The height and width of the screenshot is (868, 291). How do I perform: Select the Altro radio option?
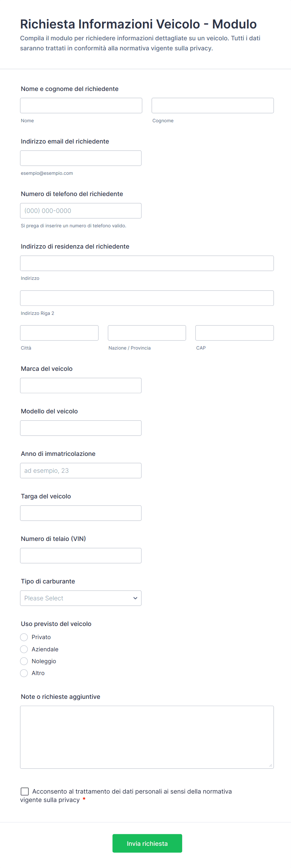24,673
